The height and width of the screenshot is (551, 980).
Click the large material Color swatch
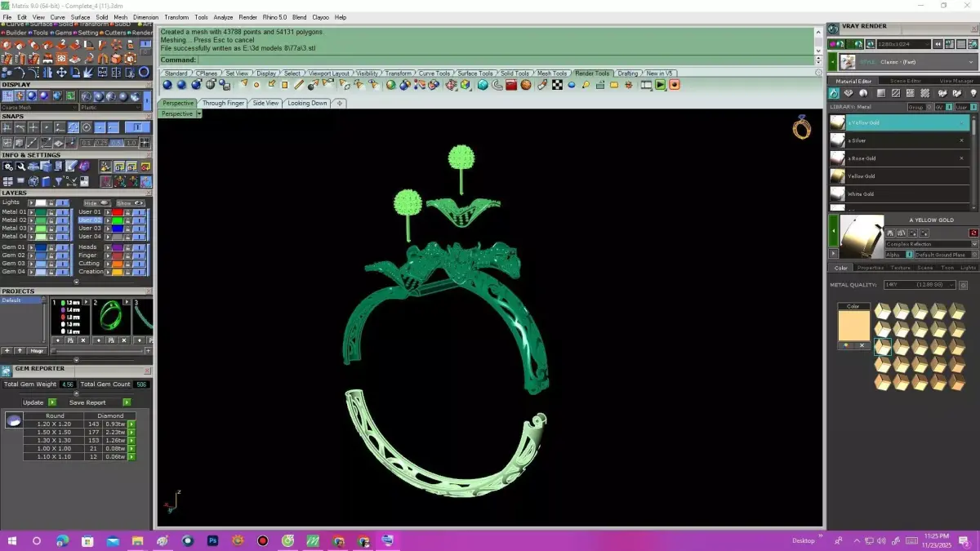[853, 326]
